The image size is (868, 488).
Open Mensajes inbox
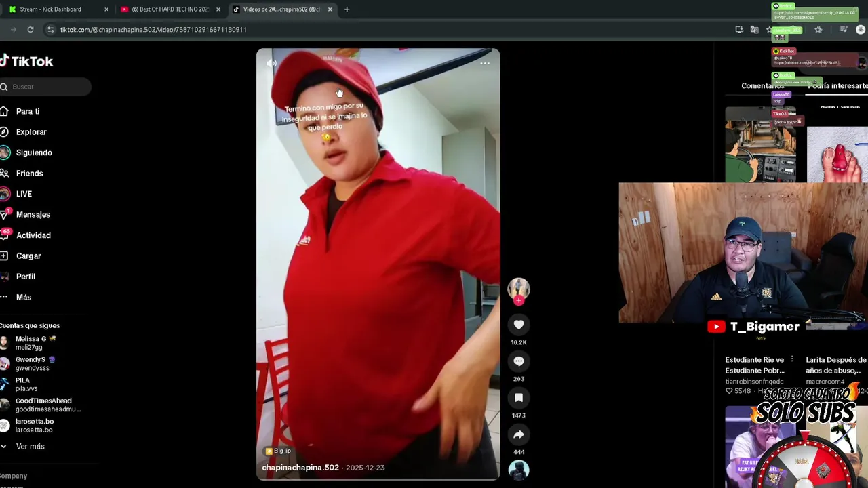[33, 215]
